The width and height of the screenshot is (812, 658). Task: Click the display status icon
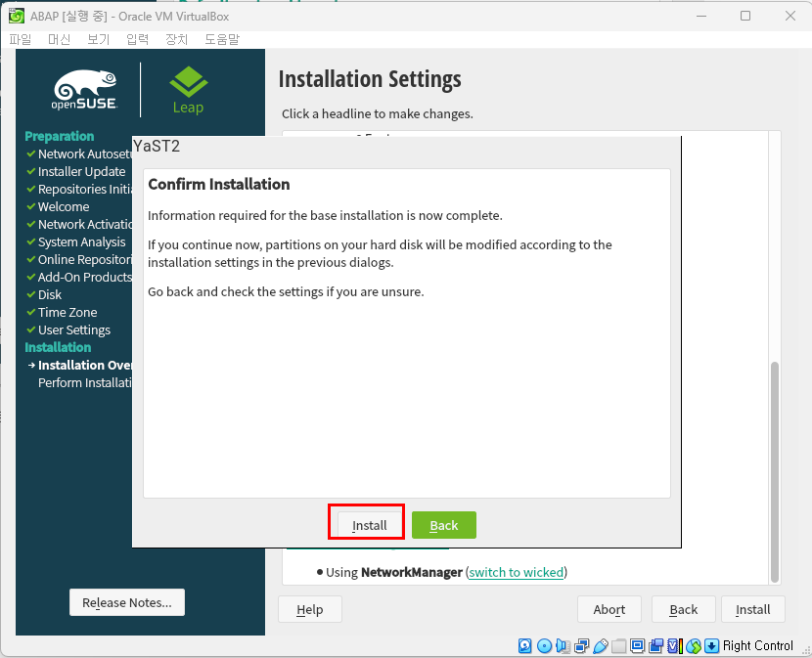click(638, 645)
